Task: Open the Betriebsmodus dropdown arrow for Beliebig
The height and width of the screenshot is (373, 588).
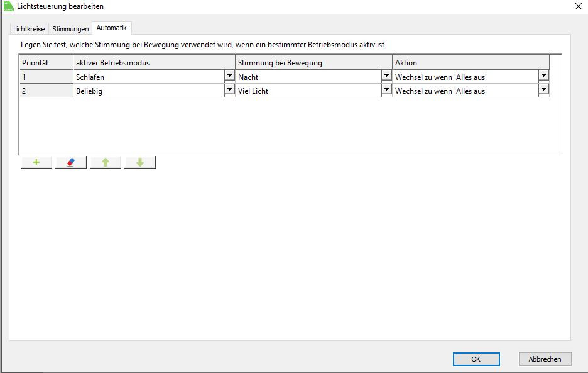Action: point(229,89)
